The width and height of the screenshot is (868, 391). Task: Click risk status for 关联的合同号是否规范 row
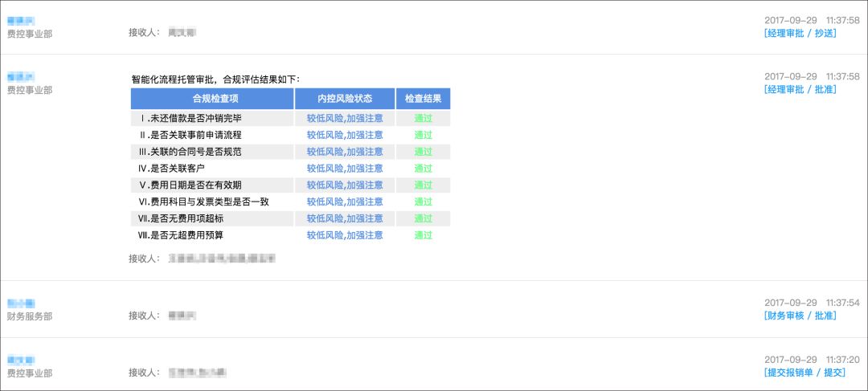point(345,152)
